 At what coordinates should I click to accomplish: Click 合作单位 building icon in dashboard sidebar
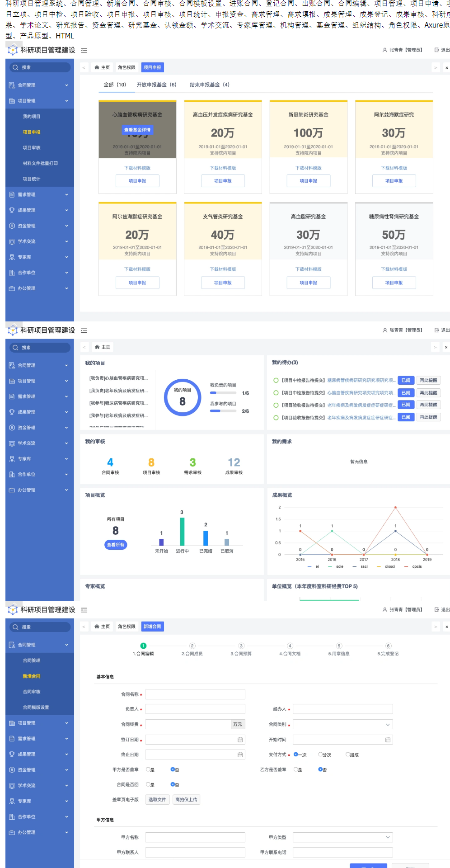12,474
